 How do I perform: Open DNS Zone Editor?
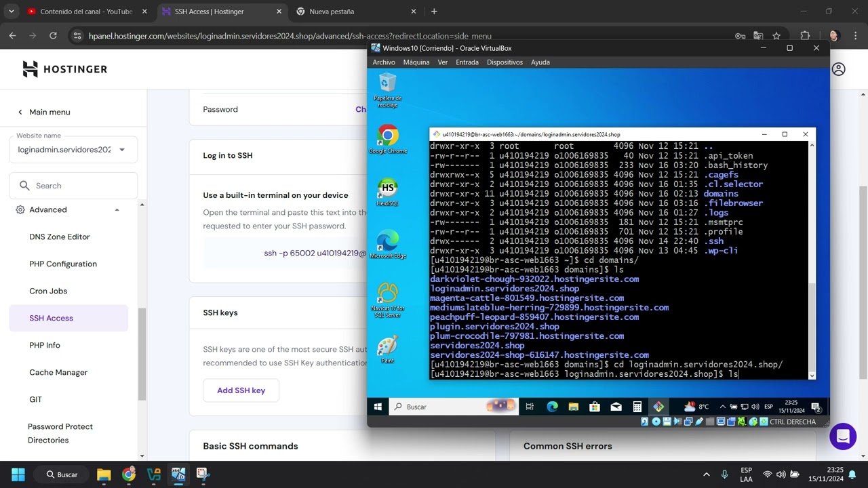[60, 237]
